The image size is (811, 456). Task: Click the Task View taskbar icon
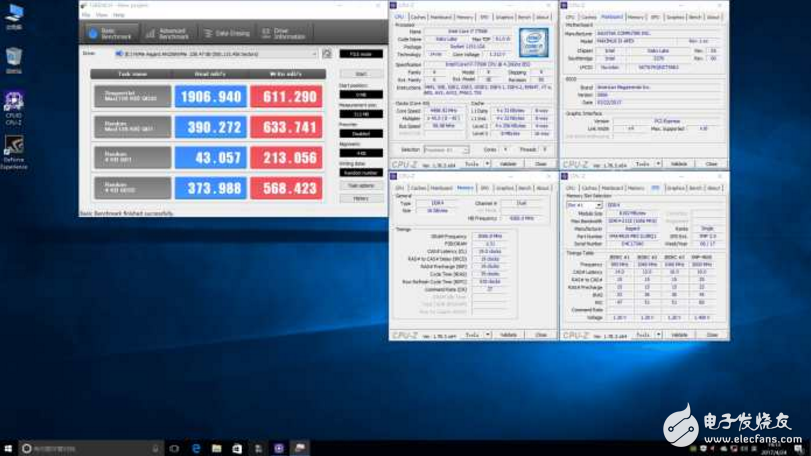pos(174,448)
